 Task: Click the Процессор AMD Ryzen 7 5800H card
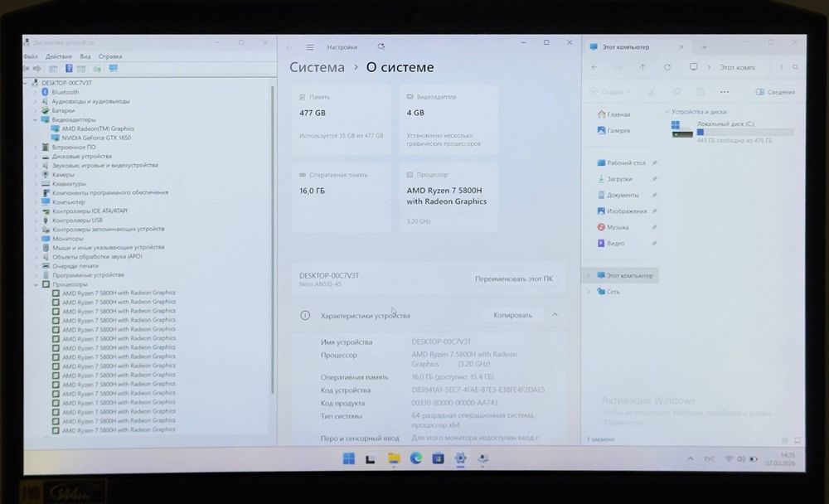click(448, 198)
